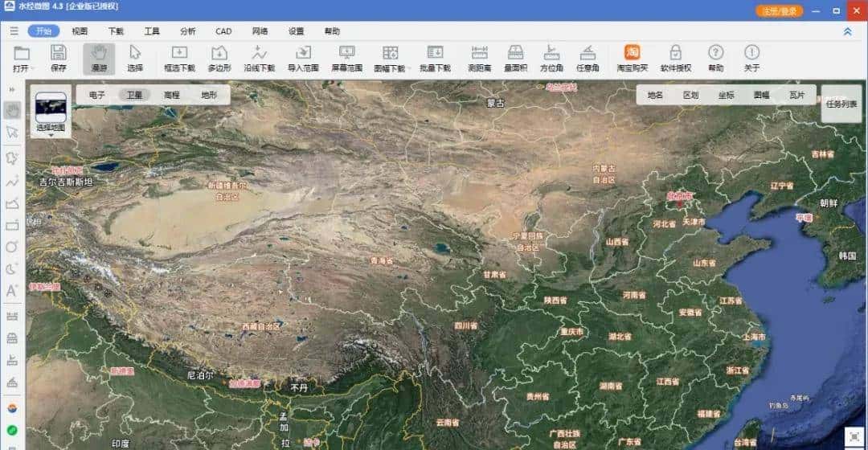Screen dimensions: 868x450
Task: Click the green round icon in left sidebar
Action: [x=11, y=430]
